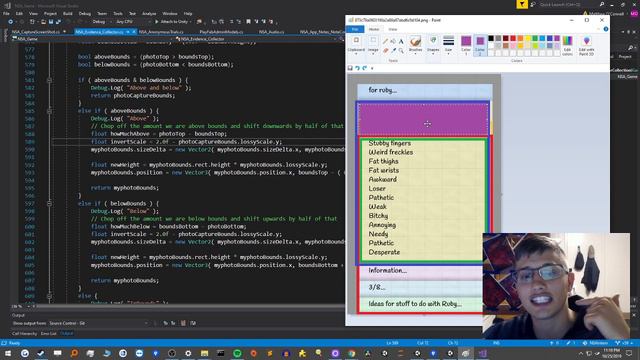Screen dimensions: 640x360
Task: Select the Text tool in Paint
Action: 401,41
